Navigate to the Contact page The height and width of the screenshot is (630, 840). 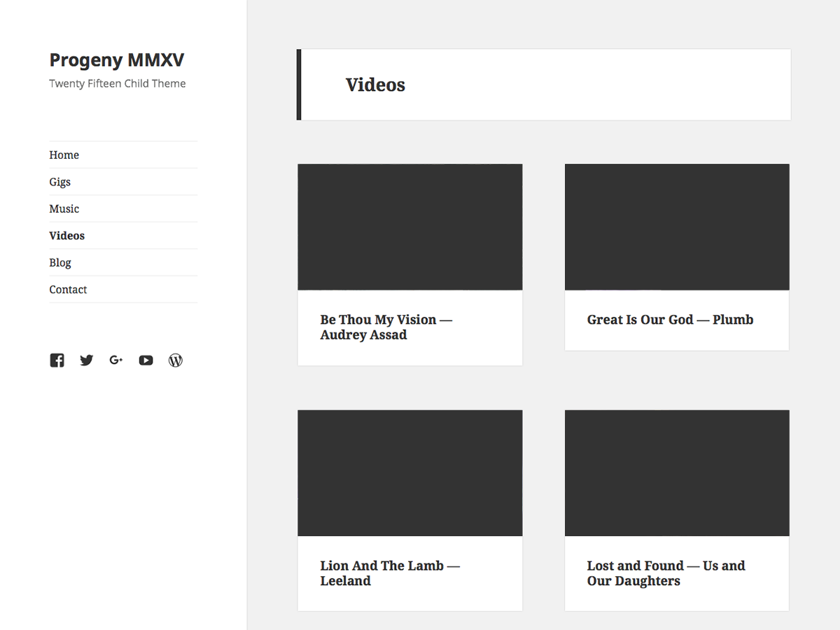68,290
